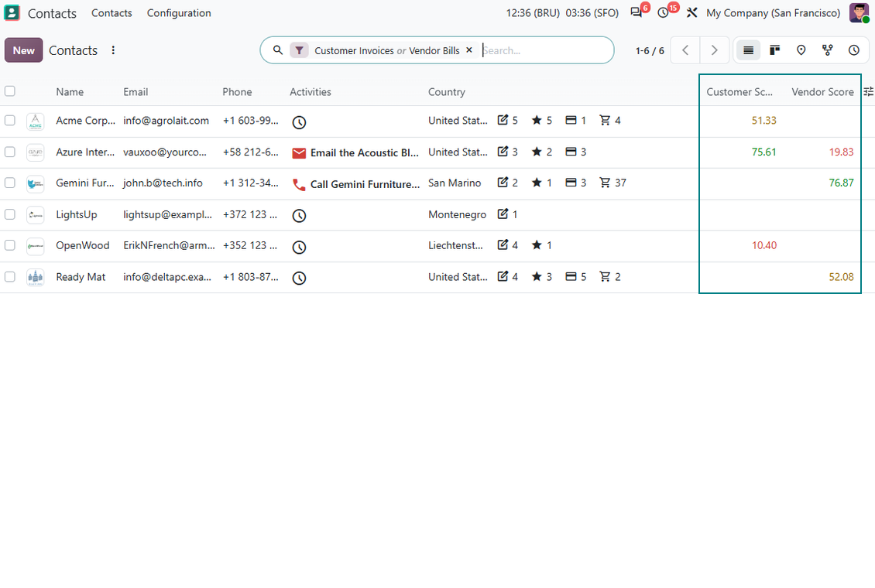Toggle the select-all header checkbox
The height and width of the screenshot is (588, 875).
(x=10, y=91)
